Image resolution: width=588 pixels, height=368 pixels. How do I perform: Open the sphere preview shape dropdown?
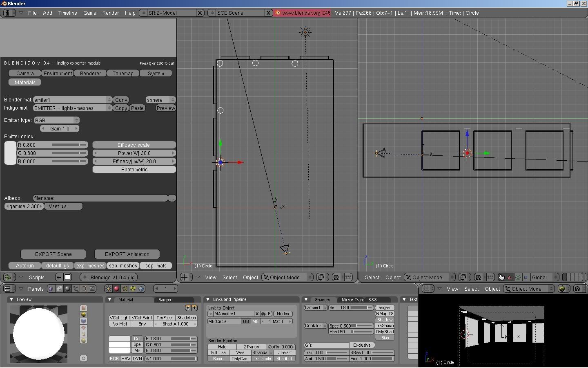click(x=160, y=100)
